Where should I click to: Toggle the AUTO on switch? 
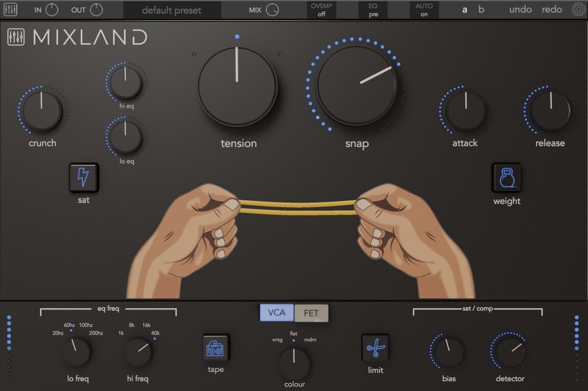pyautogui.click(x=424, y=10)
